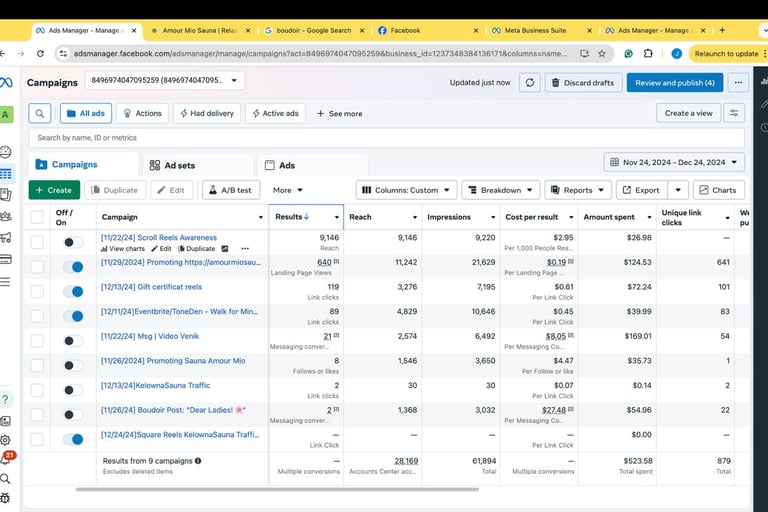Switch to the Amour Mio Sauna browser tab
768x512 pixels.
click(200, 30)
